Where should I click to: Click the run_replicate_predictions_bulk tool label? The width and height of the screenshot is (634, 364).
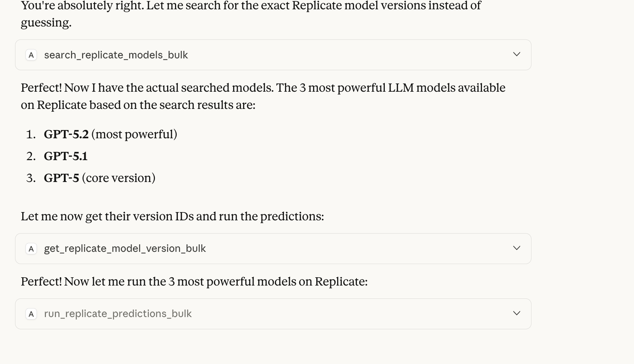point(118,314)
